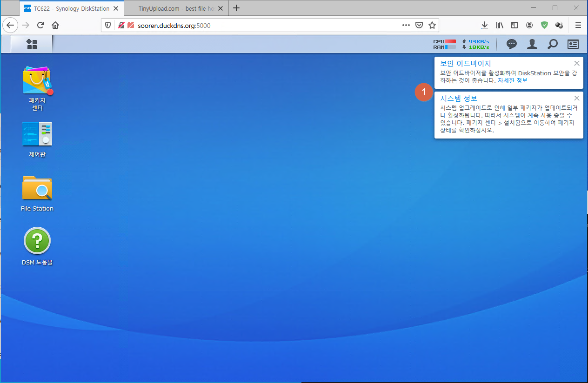Follow the 자세한 정보 link
The height and width of the screenshot is (383, 588).
point(513,80)
